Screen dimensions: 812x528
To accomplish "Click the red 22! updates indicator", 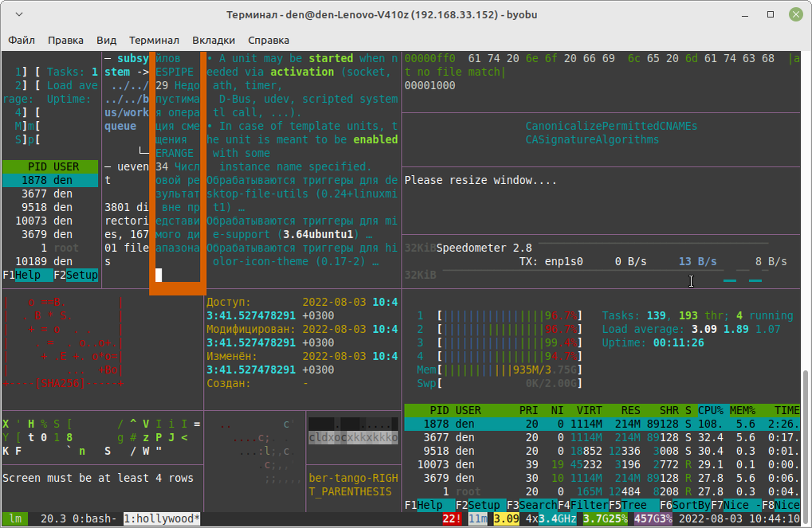I will click(x=452, y=518).
